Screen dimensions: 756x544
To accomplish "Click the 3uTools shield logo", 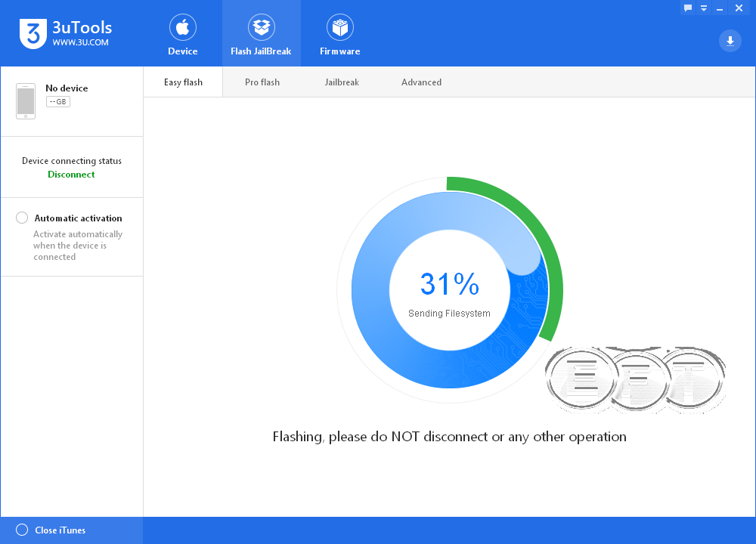I will pos(33,34).
